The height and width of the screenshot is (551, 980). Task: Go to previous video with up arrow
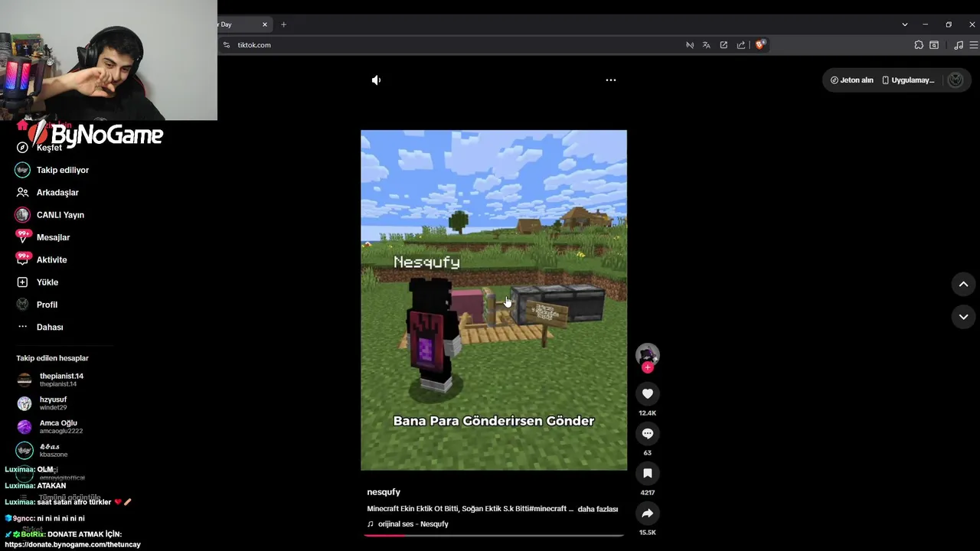point(963,284)
